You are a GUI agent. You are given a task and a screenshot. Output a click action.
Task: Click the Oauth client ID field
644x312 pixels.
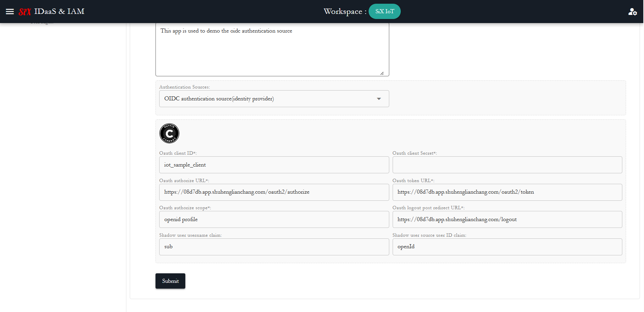pyautogui.click(x=274, y=165)
